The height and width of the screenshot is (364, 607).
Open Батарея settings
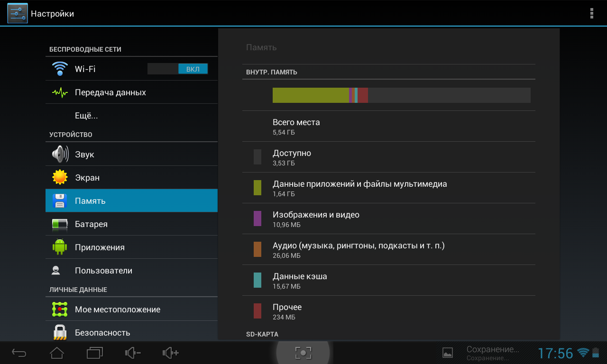(131, 224)
